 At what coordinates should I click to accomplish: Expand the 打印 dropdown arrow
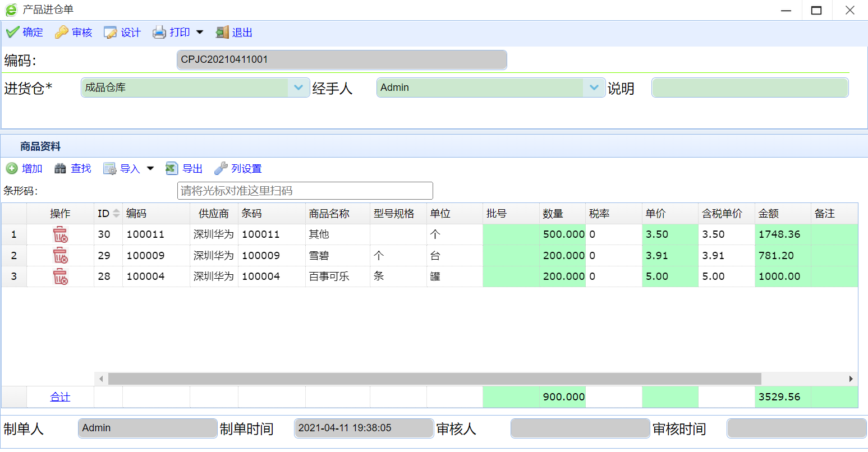tap(200, 33)
